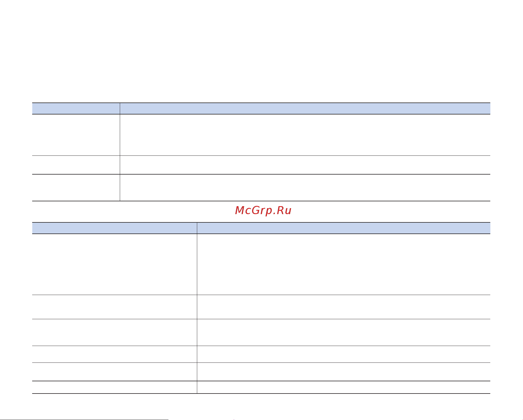The height and width of the screenshot is (420, 523).
Task: Click upper table's last-row left cell
Action: [76, 188]
